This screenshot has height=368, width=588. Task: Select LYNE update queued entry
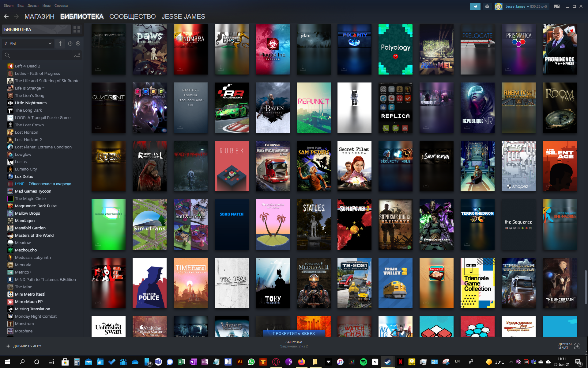pyautogui.click(x=43, y=184)
